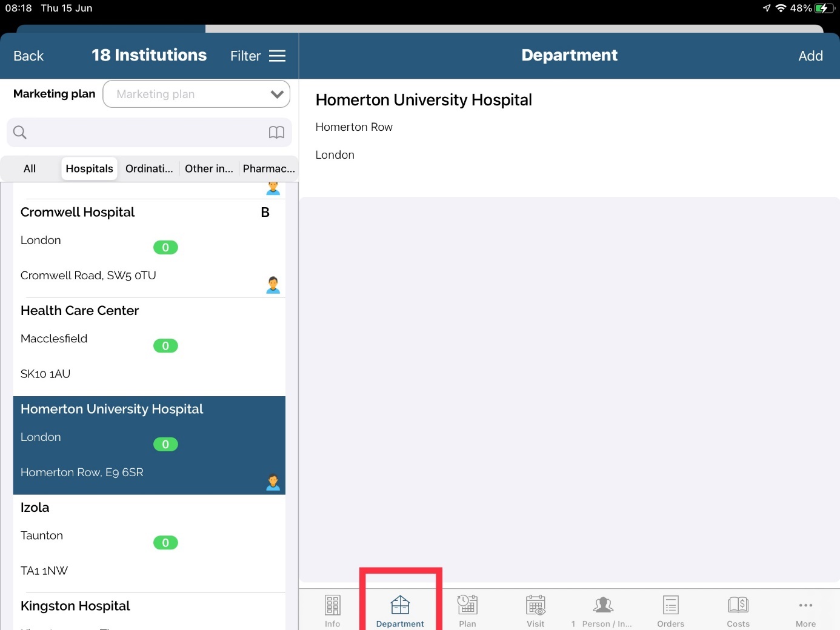Viewport: 840px width, 630px height.
Task: Open the Filter hamburger menu
Action: [x=277, y=56]
